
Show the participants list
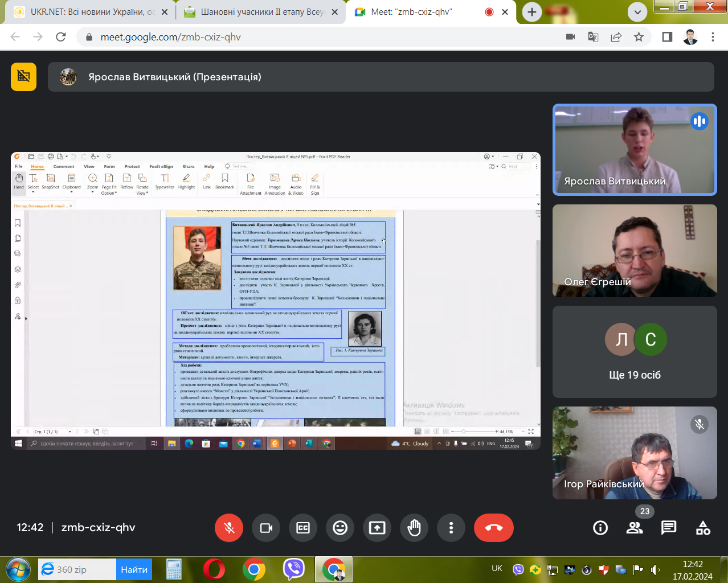pos(635,528)
